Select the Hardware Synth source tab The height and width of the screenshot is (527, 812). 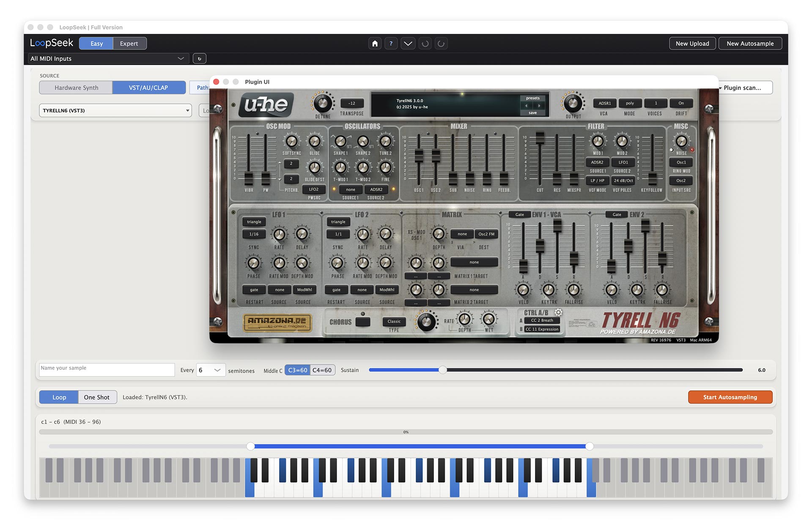pos(76,88)
